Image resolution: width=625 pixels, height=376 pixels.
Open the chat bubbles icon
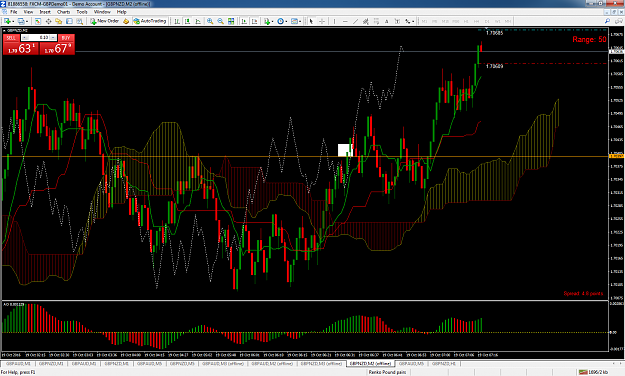point(618,21)
